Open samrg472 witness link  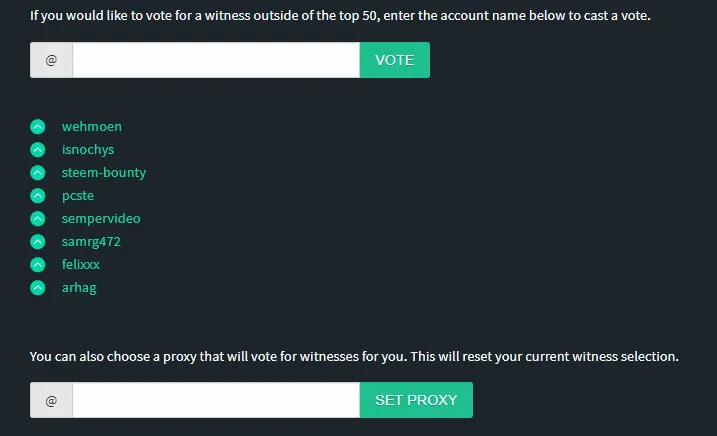(x=91, y=242)
